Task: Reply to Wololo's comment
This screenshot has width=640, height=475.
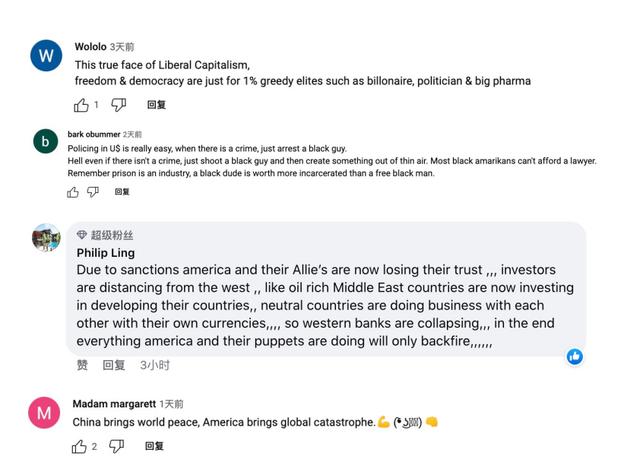Action: pos(156,104)
